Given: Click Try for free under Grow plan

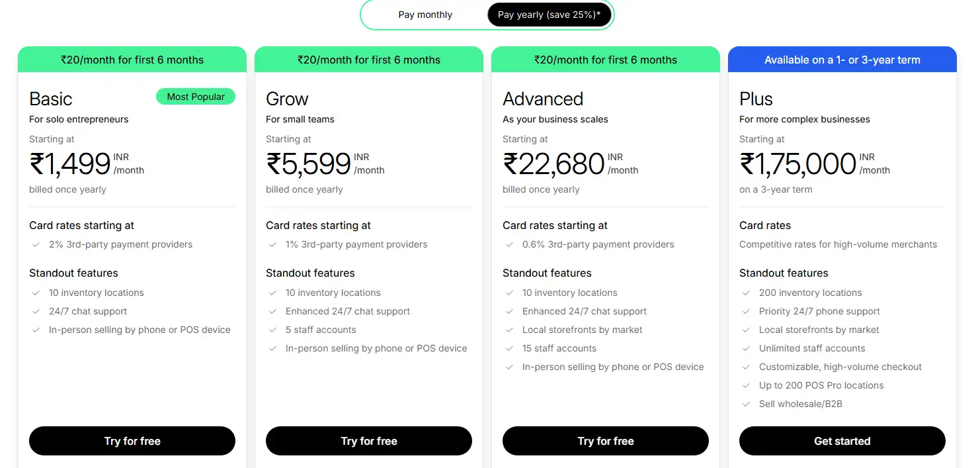Looking at the screenshot, I should tap(369, 441).
